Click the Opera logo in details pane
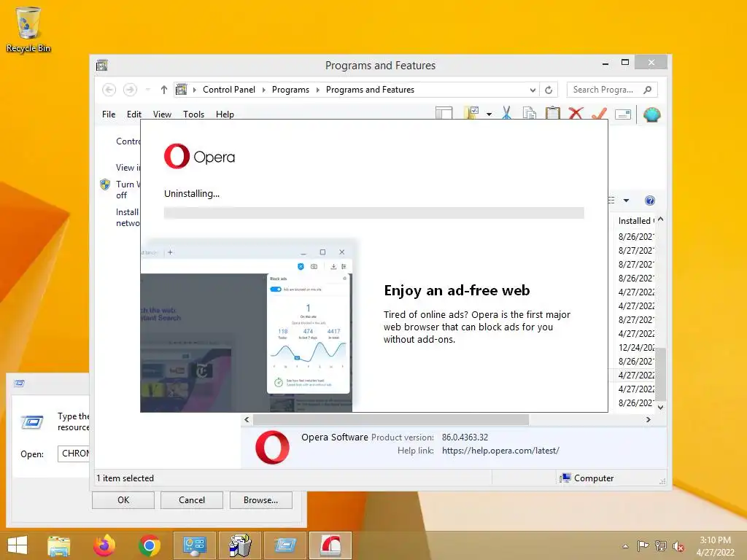 click(x=272, y=447)
